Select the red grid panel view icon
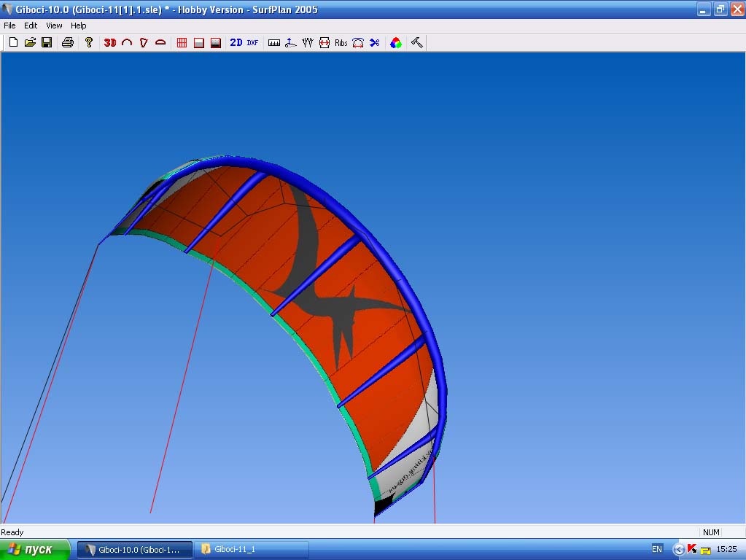This screenshot has width=746, height=560. [x=182, y=43]
